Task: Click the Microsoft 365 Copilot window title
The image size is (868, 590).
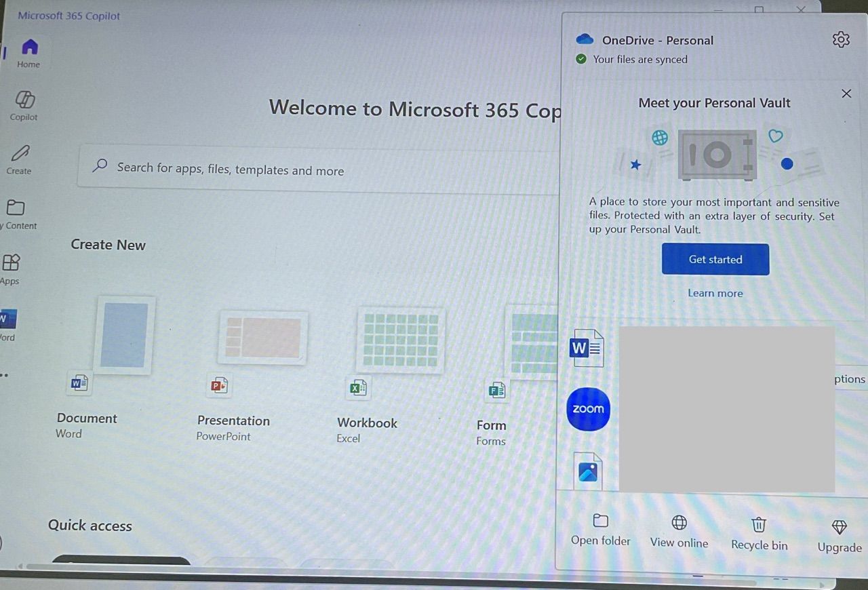Action: 68,16
